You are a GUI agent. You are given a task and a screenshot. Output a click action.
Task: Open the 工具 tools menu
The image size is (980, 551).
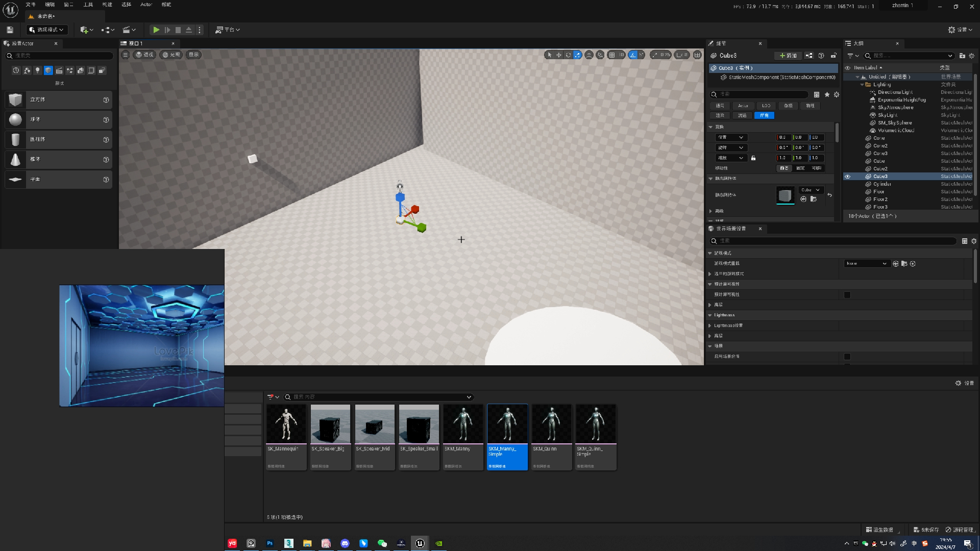[x=88, y=5]
